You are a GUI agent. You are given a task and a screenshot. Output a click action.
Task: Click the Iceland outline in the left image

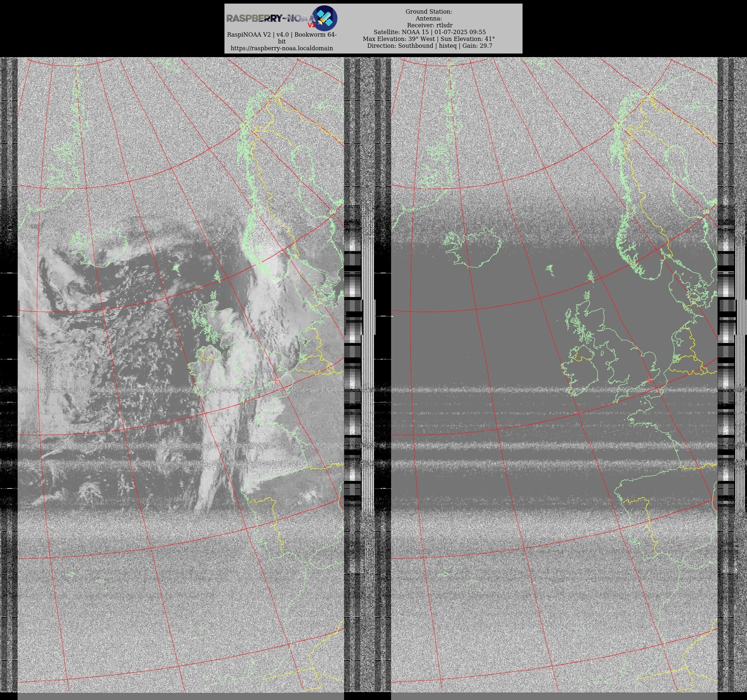[x=98, y=247]
